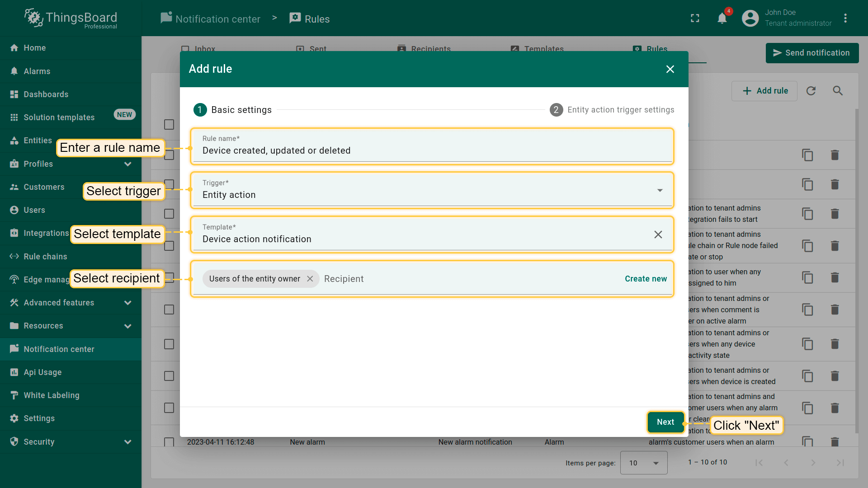
Task: Toggle the select-all checkbox in table header
Action: click(x=169, y=124)
